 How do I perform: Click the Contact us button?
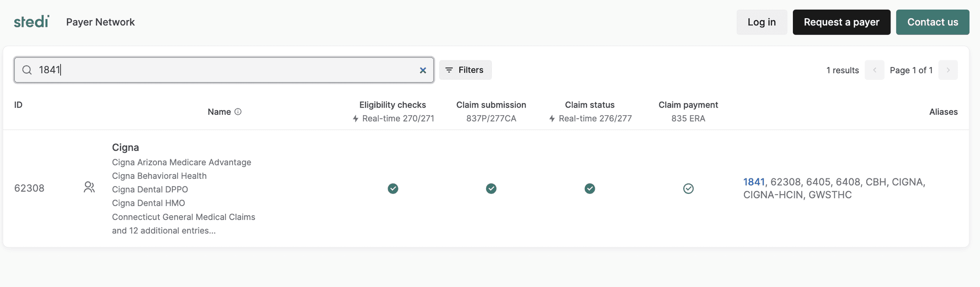pos(932,22)
